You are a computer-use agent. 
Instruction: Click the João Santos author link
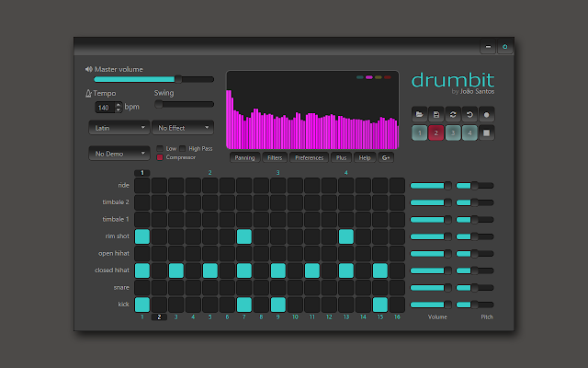[x=477, y=92]
